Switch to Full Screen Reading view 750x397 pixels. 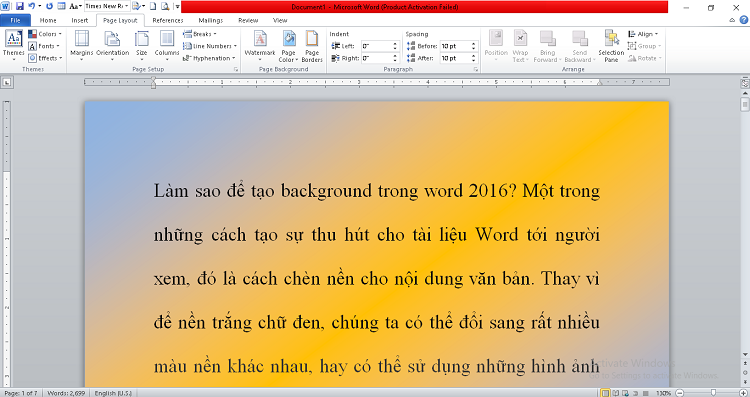point(616,393)
